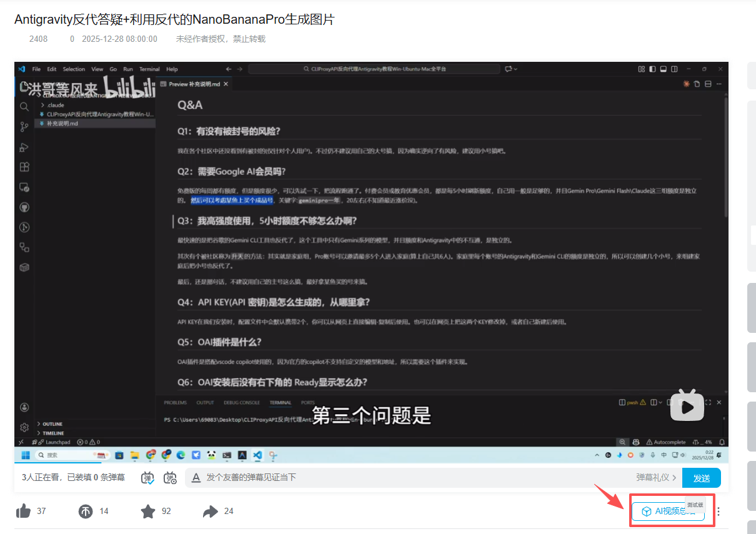756x534 pixels.
Task: Open the Terminal menu in VS Code
Action: (149, 69)
